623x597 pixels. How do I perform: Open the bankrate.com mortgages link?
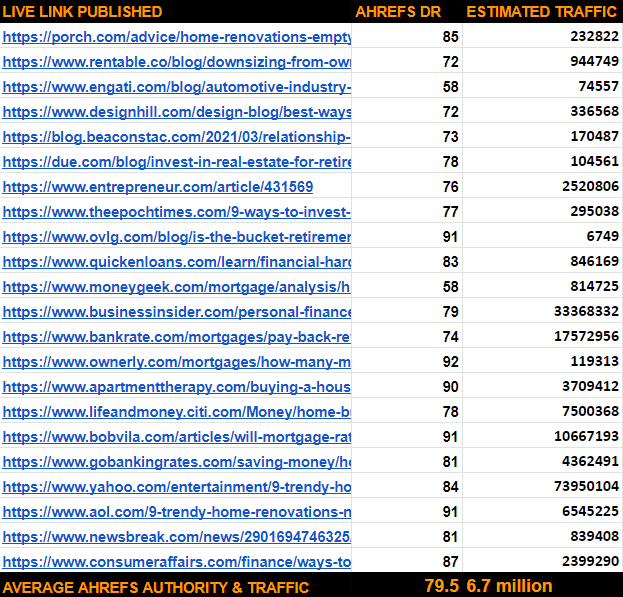(x=177, y=337)
